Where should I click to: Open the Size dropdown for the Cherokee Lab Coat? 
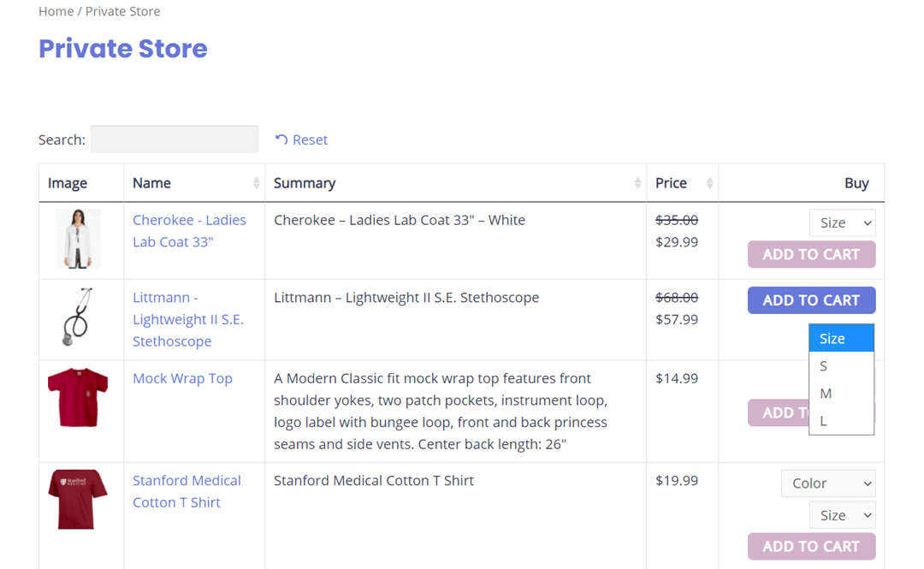(842, 222)
